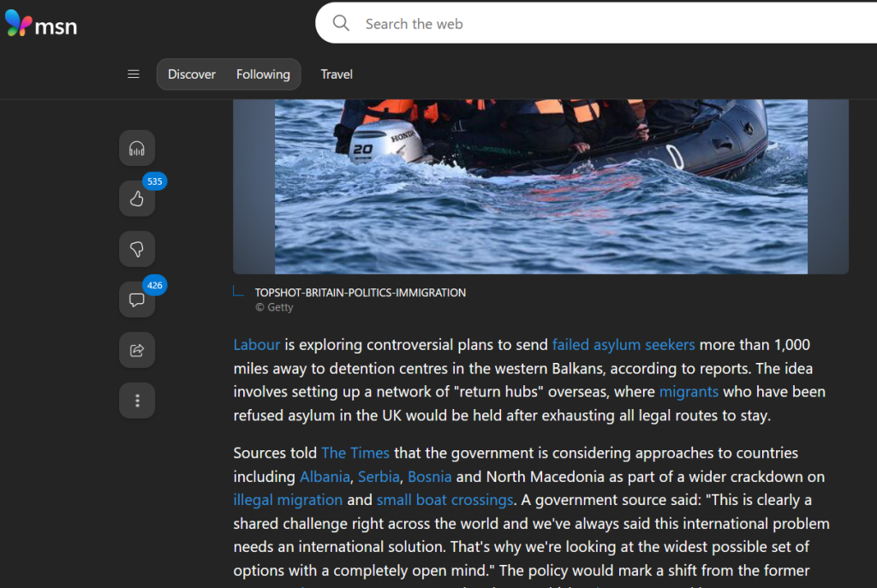877x588 pixels.
Task: Visit The Times link
Action: pyautogui.click(x=355, y=453)
